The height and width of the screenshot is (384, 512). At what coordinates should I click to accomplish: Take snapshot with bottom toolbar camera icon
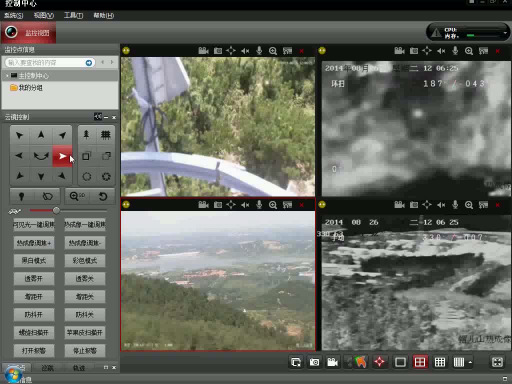(314, 362)
